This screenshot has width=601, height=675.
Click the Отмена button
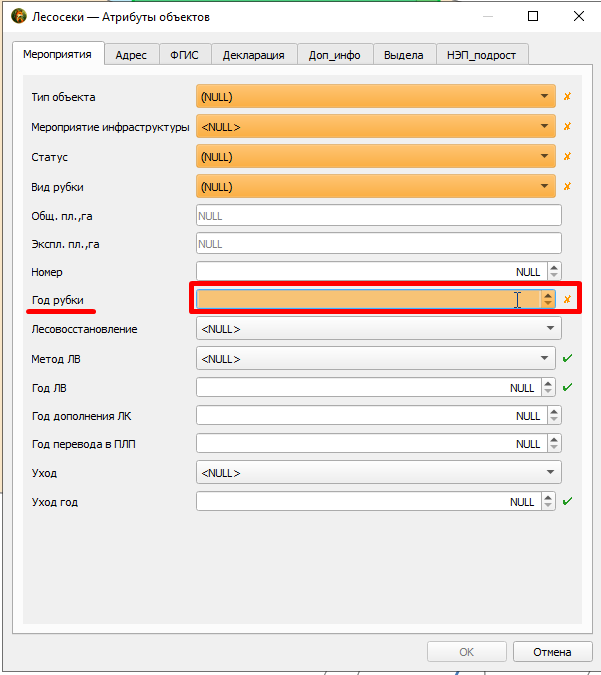[x=552, y=652]
